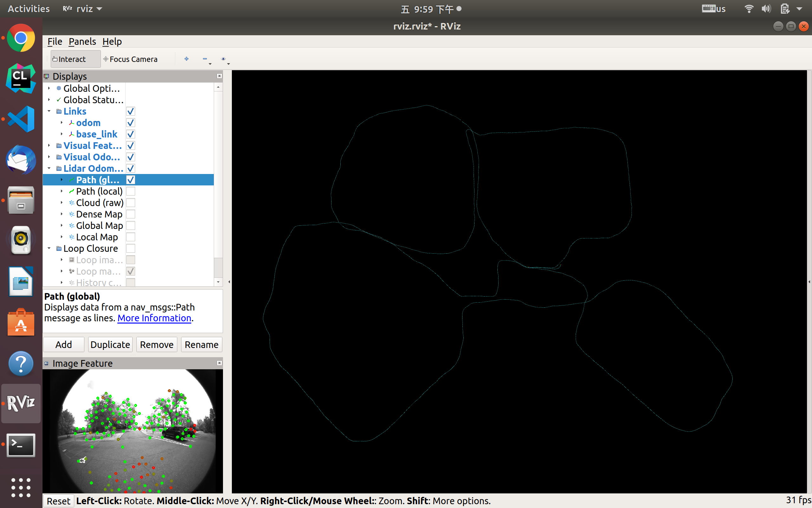Viewport: 812px width, 508px height.
Task: Open the volume indicator in top bar
Action: [x=766, y=9]
